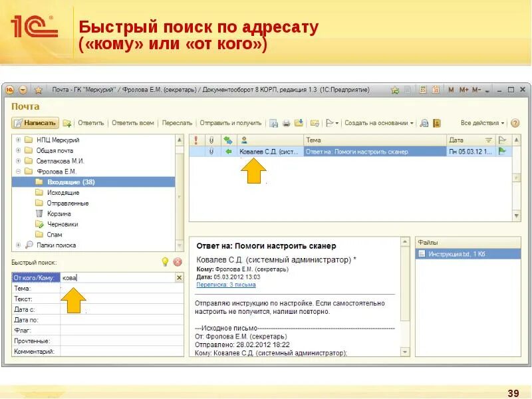
Task: Click the M memory button in title bar
Action: click(x=451, y=90)
